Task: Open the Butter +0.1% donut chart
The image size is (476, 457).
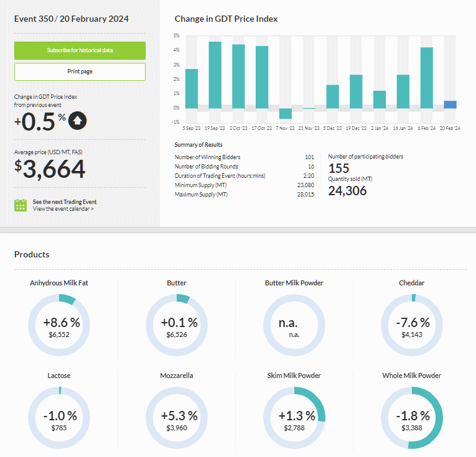Action: click(177, 325)
